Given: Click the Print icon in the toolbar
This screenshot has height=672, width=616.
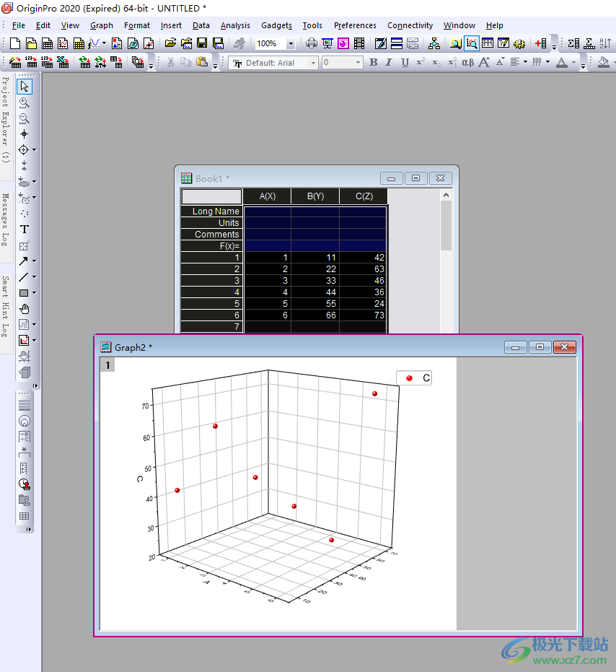Looking at the screenshot, I should [x=311, y=44].
